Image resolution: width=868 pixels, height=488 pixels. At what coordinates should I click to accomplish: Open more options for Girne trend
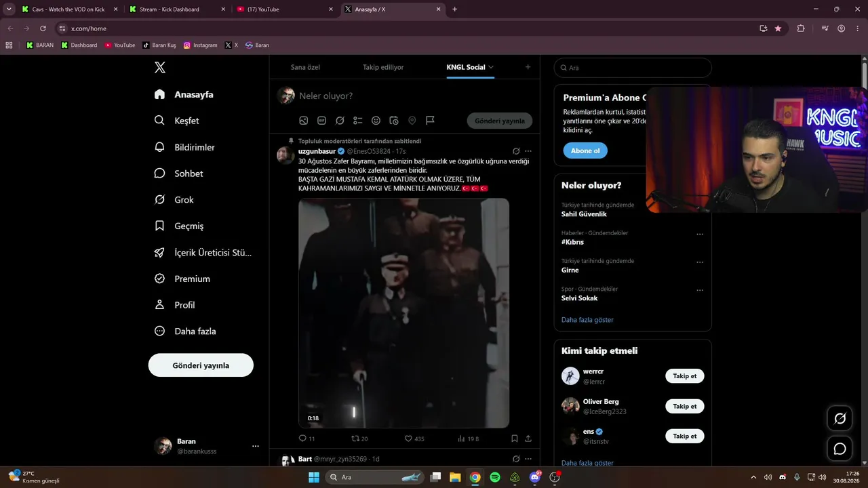(700, 262)
